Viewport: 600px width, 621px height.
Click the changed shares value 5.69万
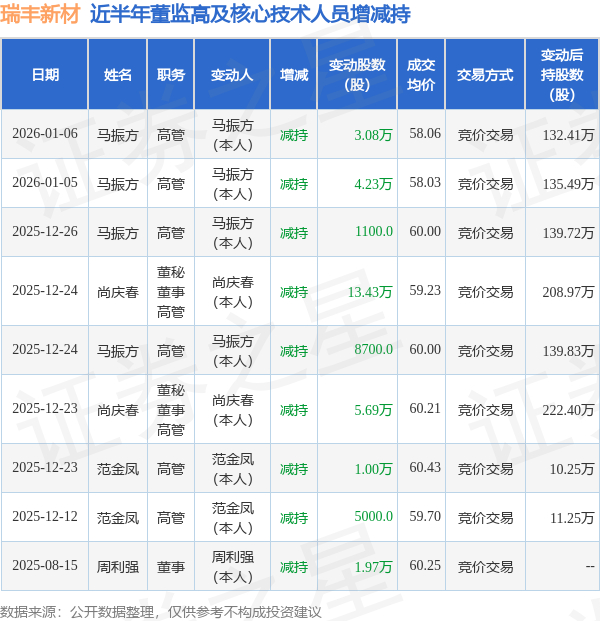click(x=373, y=410)
